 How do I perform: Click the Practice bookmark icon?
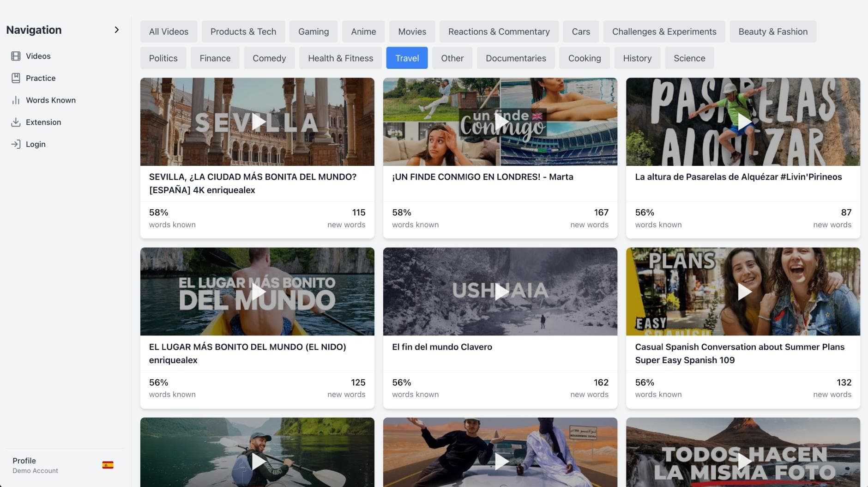pos(16,78)
